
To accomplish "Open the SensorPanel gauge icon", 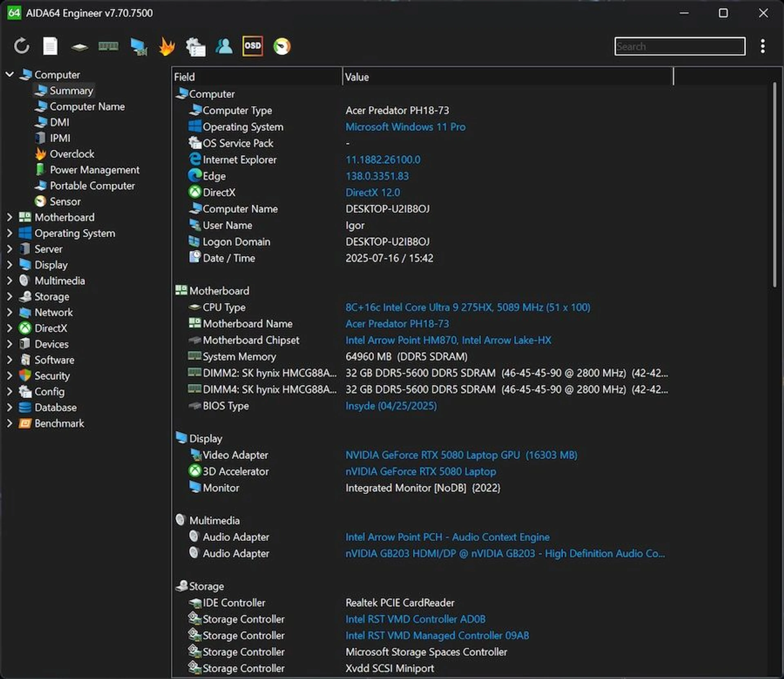I will (x=282, y=46).
